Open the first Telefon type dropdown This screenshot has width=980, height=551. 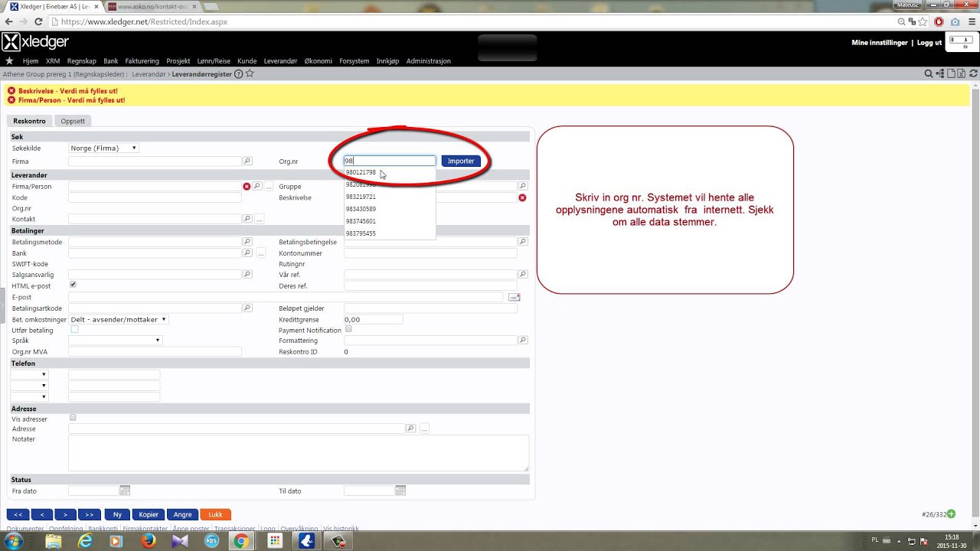[x=29, y=374]
